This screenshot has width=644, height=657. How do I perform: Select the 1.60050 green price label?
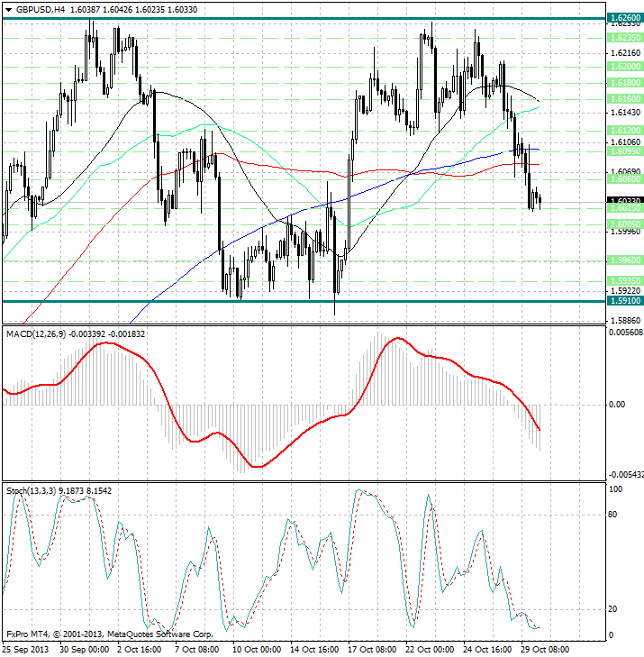(x=625, y=224)
